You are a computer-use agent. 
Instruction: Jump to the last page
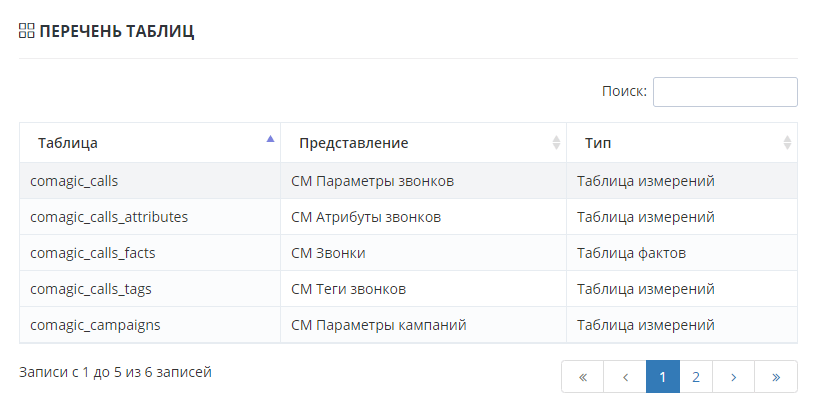click(776, 377)
